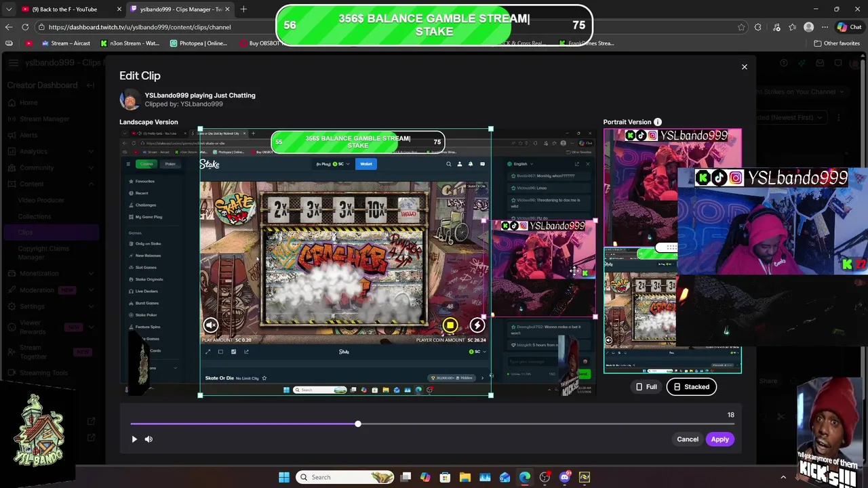The image size is (868, 488).
Task: Open Microsoft Store from the taskbar
Action: 445,477
